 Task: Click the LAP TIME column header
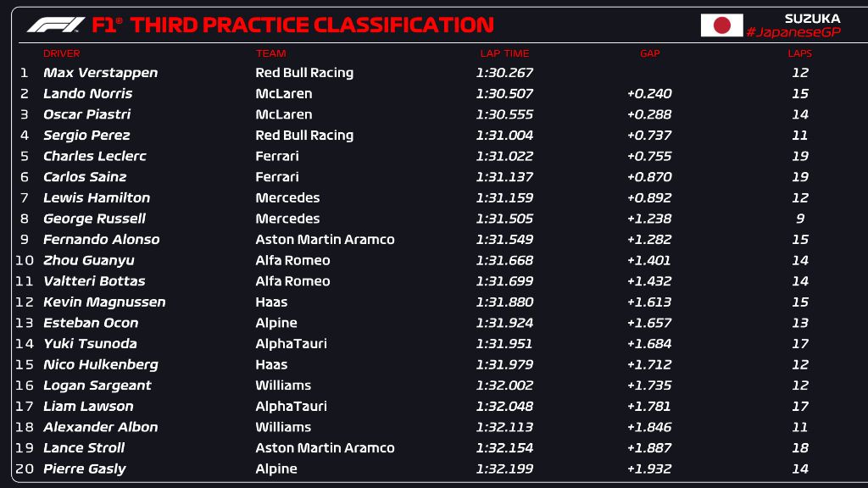coord(505,53)
